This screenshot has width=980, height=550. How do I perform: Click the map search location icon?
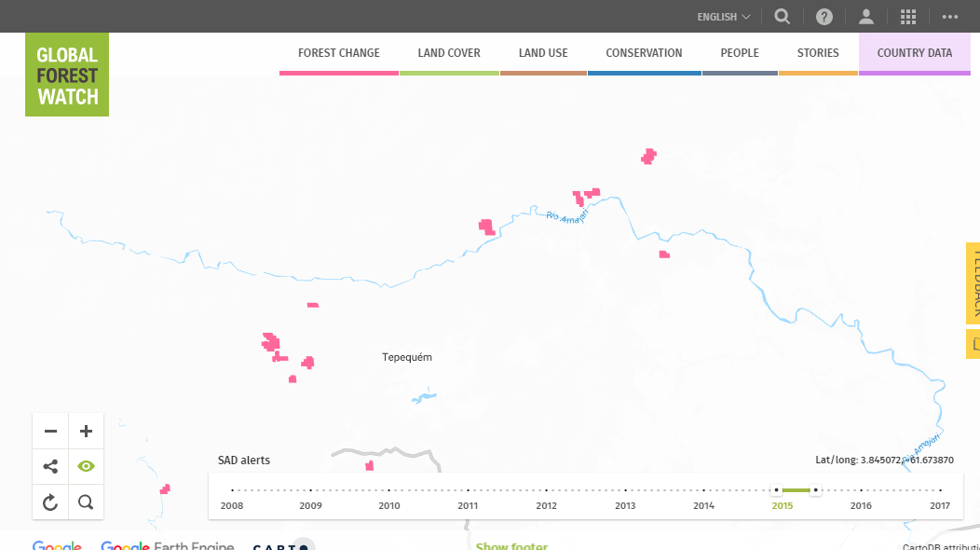click(87, 502)
